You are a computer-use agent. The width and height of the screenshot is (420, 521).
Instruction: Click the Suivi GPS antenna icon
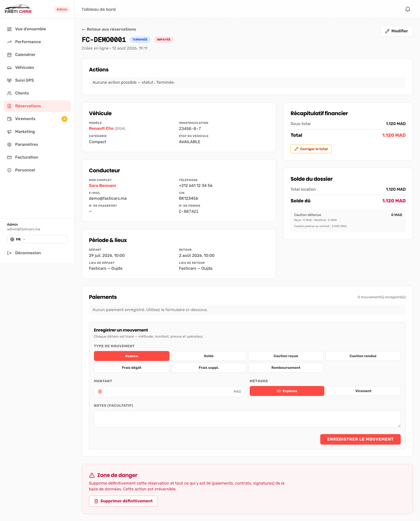pyautogui.click(x=9, y=80)
